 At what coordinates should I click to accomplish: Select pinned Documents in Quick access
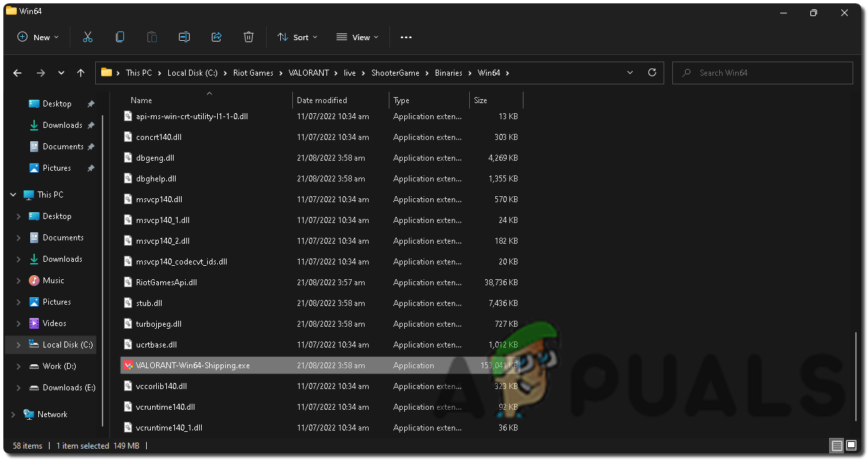coord(63,147)
